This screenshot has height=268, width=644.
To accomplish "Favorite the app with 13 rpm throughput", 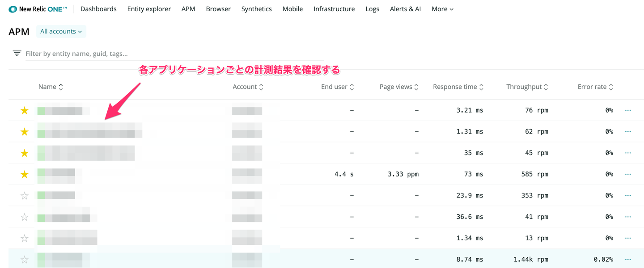I will point(25,238).
